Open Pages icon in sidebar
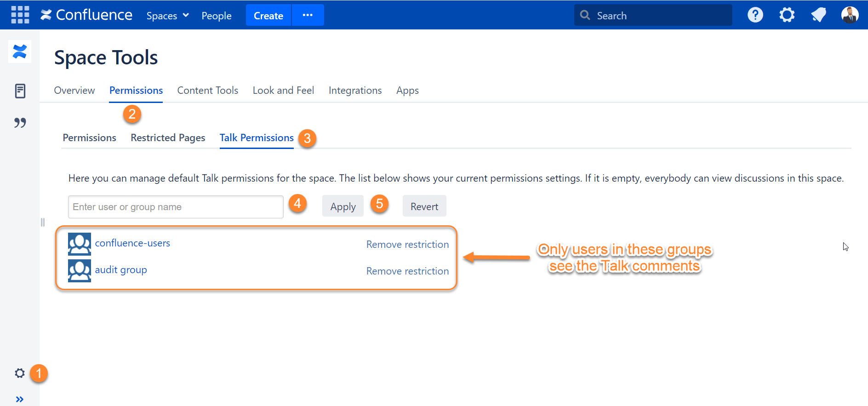 [20, 91]
